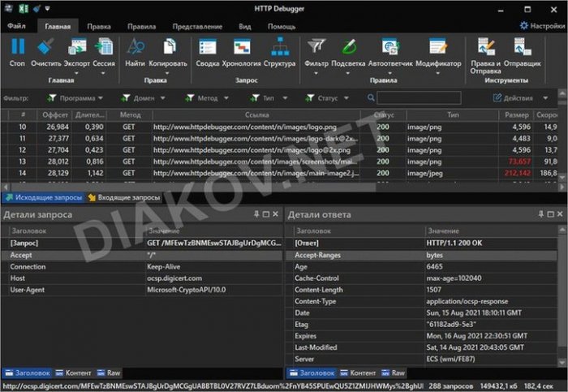Open the Экспорт (Export) tool
Screen dimensions: 568x392
(x=78, y=49)
